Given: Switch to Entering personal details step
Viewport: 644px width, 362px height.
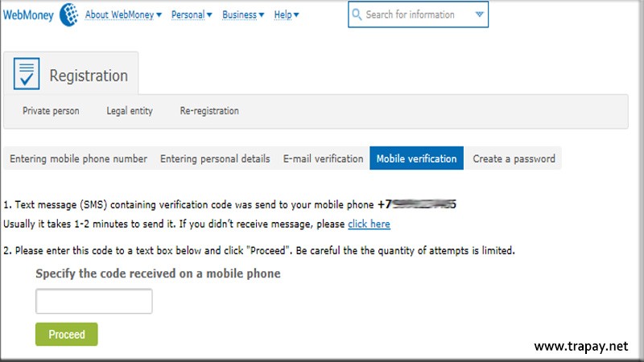Looking at the screenshot, I should click(x=215, y=158).
